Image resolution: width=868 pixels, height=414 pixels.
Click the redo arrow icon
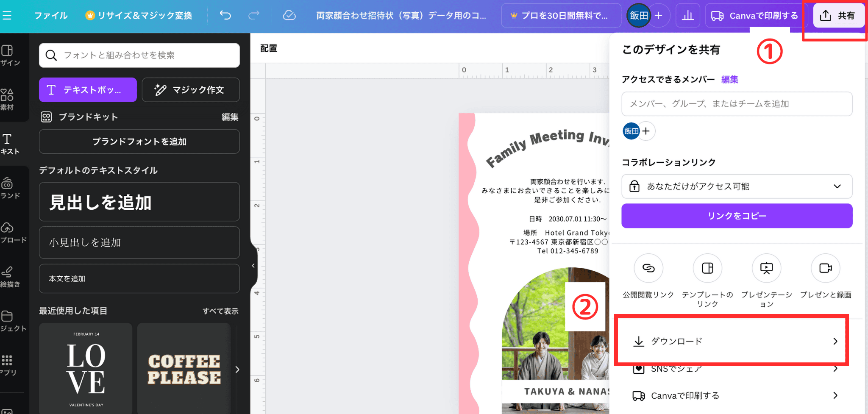click(x=253, y=16)
